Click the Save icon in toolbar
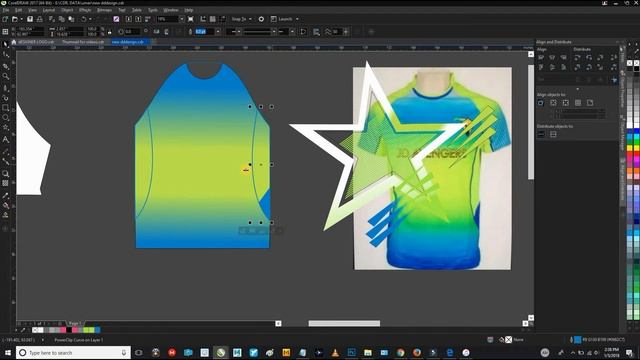 (x=30, y=19)
